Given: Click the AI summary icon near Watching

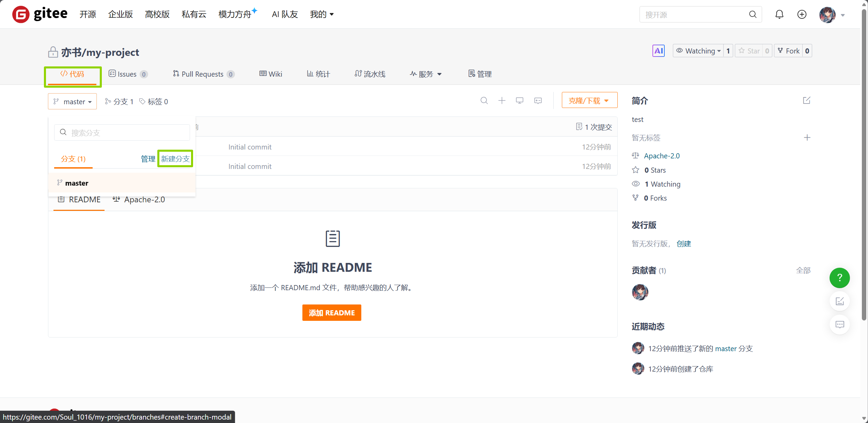Looking at the screenshot, I should tap(658, 50).
